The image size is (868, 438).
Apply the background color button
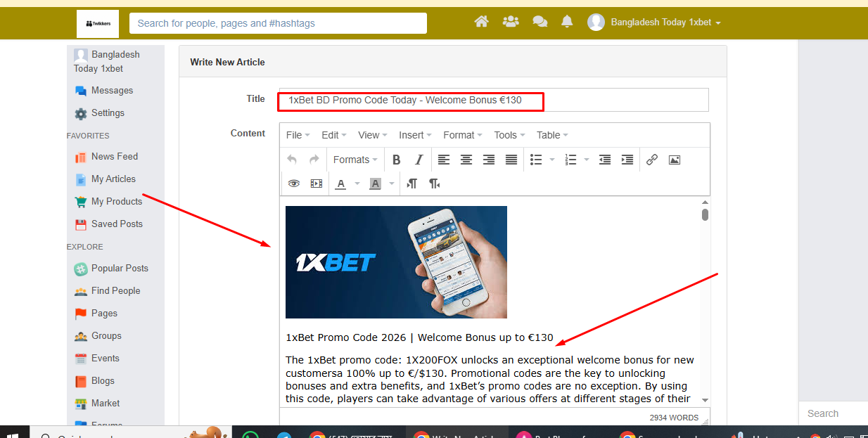[376, 183]
